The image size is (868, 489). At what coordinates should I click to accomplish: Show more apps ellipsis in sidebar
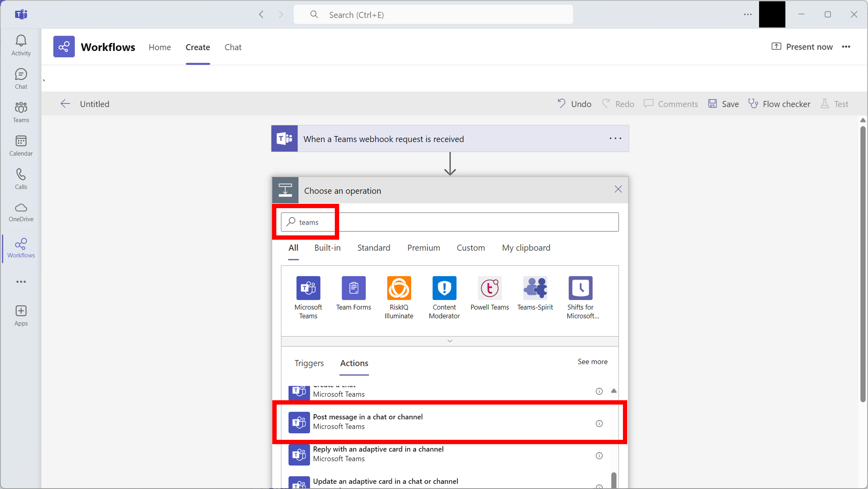[x=21, y=281]
